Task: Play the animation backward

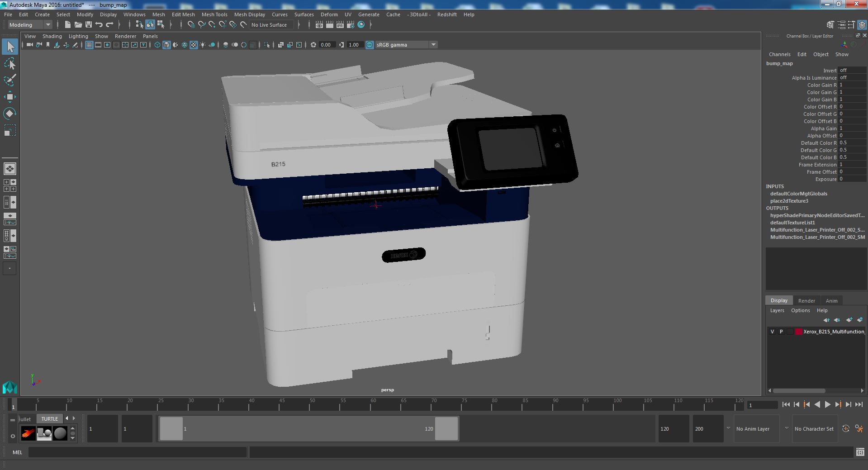Action: pos(817,405)
